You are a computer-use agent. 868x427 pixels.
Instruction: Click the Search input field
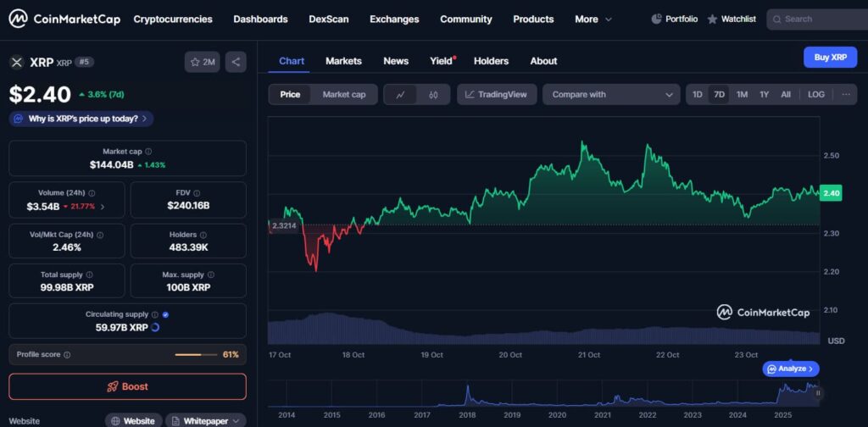pyautogui.click(x=818, y=19)
